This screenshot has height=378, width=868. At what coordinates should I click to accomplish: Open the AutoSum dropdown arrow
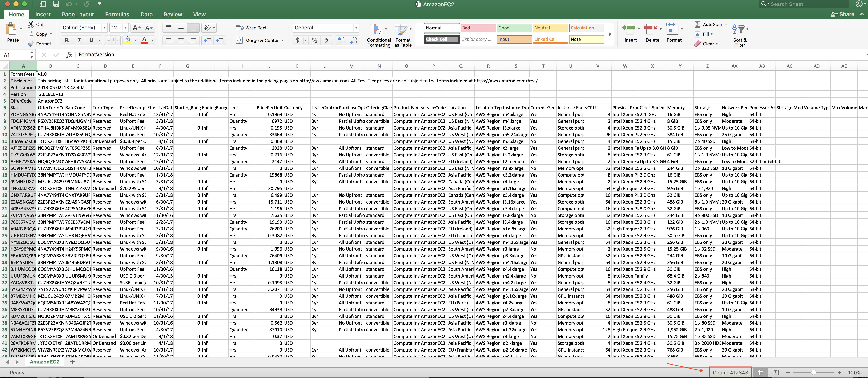pos(726,24)
